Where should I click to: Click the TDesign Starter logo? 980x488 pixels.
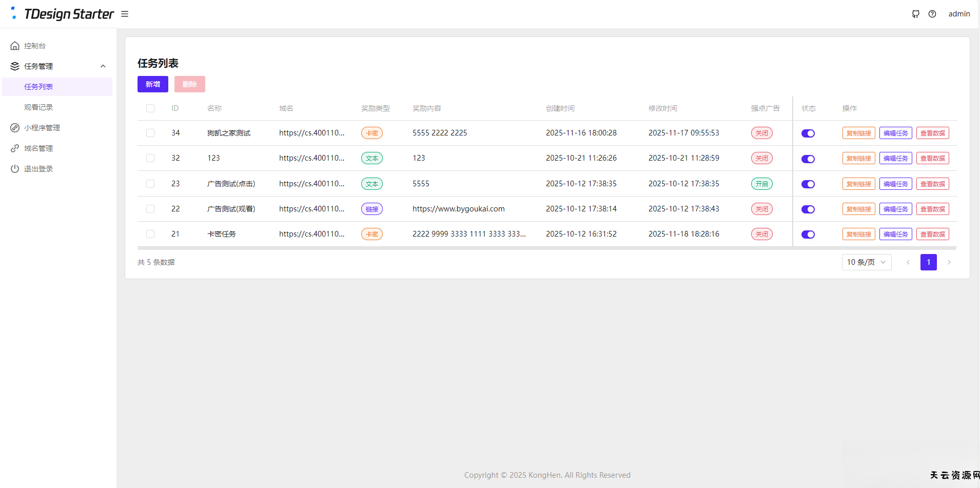[x=63, y=14]
